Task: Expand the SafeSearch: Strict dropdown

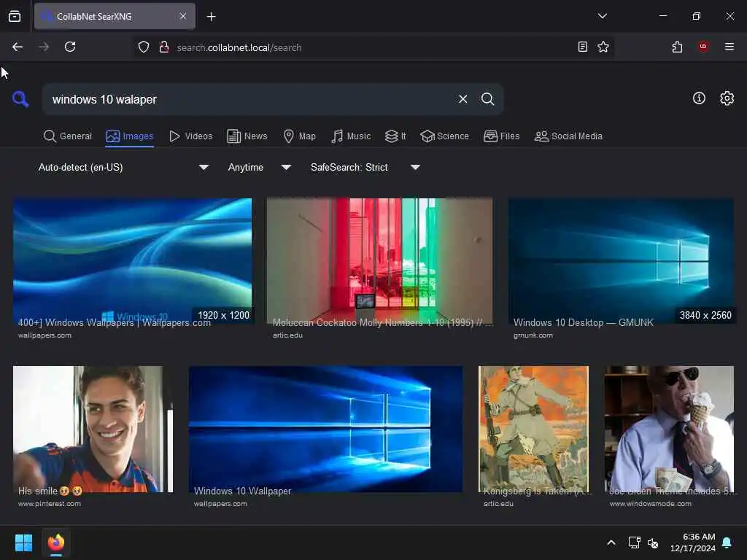Action: coord(365,167)
